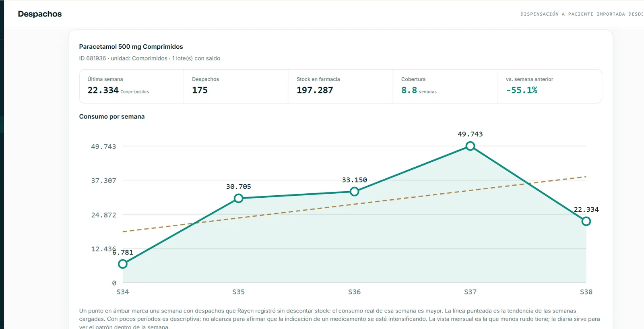Click the Paracetamol 500 mg Comprimidos title
This screenshot has width=644, height=329.
[131, 47]
